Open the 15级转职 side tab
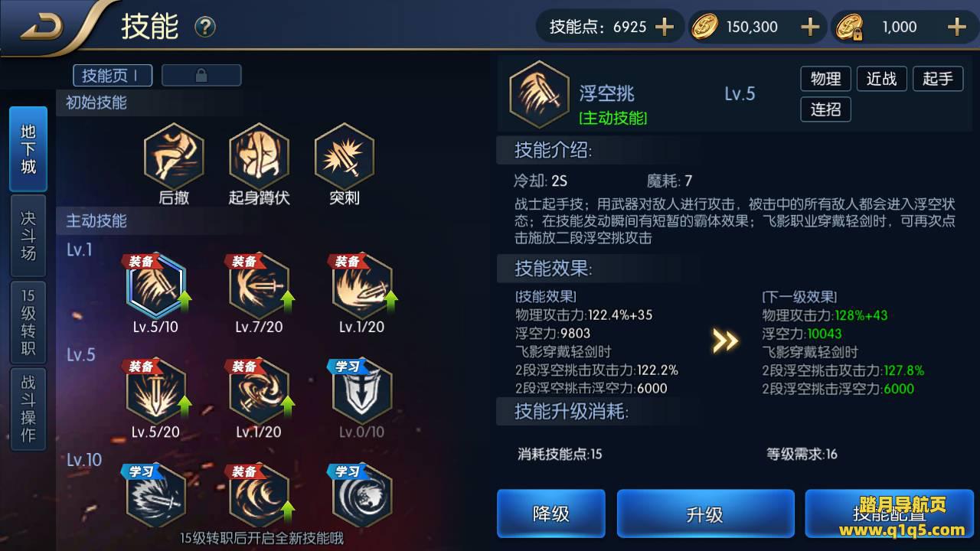980x551 pixels. [x=28, y=322]
